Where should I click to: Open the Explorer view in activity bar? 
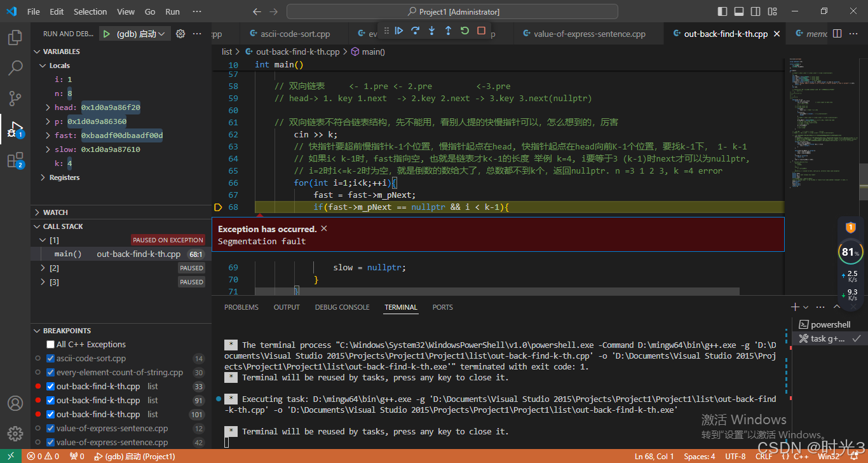click(15, 38)
